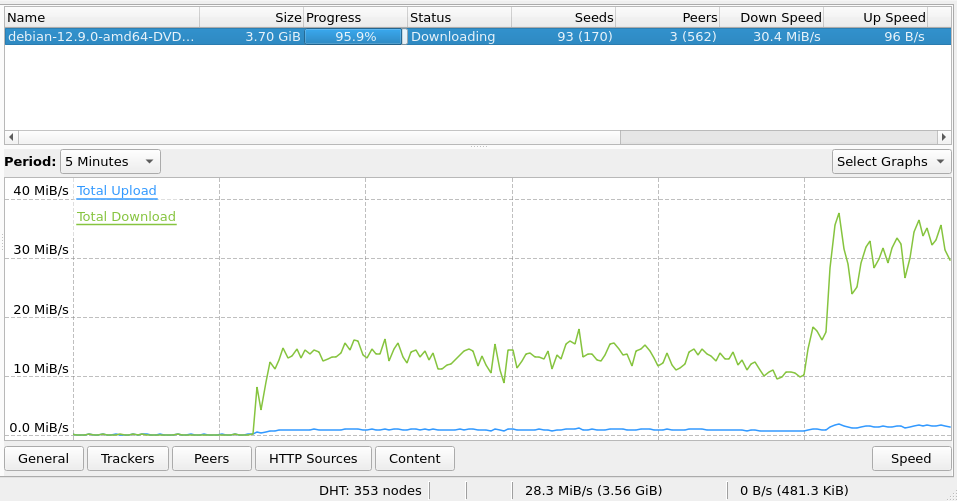Image resolution: width=957 pixels, height=501 pixels.
Task: Click the Total Upload legend label
Action: point(117,191)
